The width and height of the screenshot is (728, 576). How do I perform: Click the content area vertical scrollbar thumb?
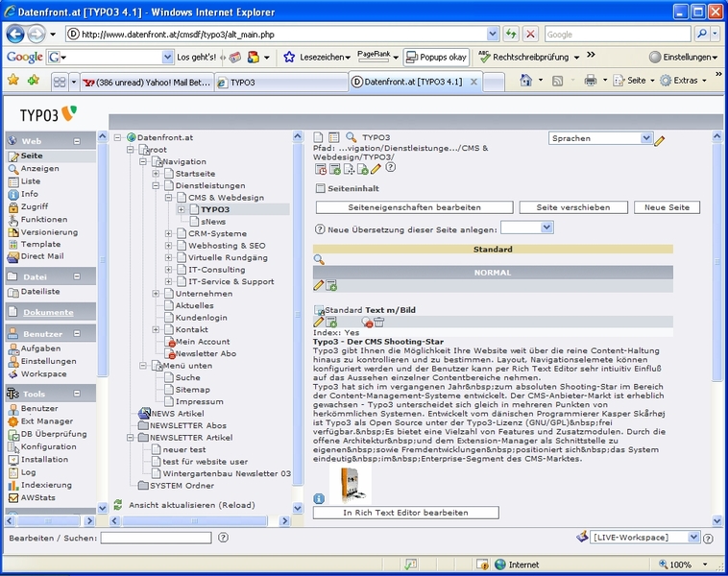tap(717, 262)
